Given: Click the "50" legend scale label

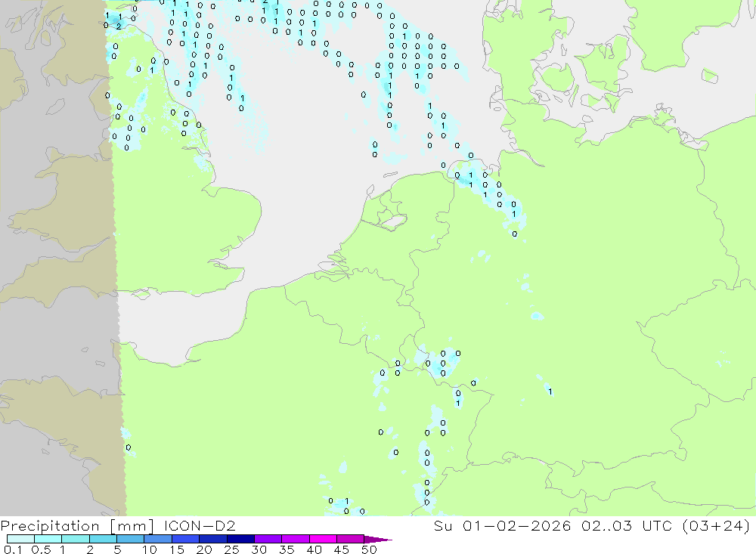Looking at the screenshot, I should click(x=369, y=549).
